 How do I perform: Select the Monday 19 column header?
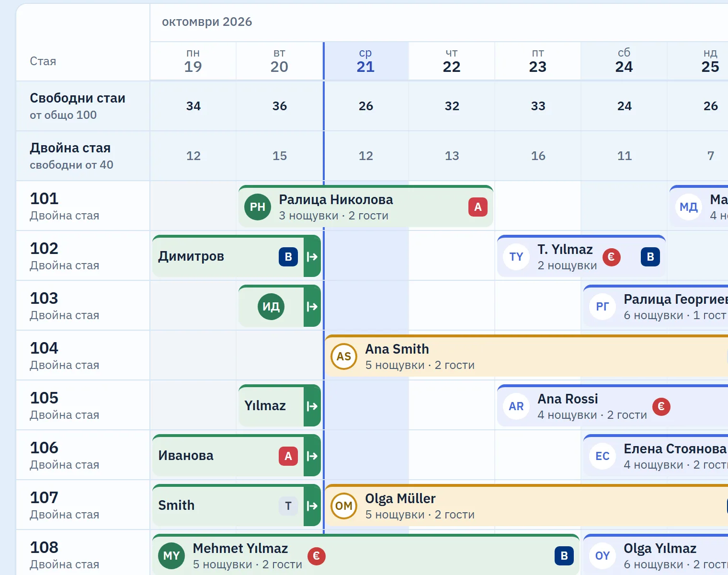(193, 61)
